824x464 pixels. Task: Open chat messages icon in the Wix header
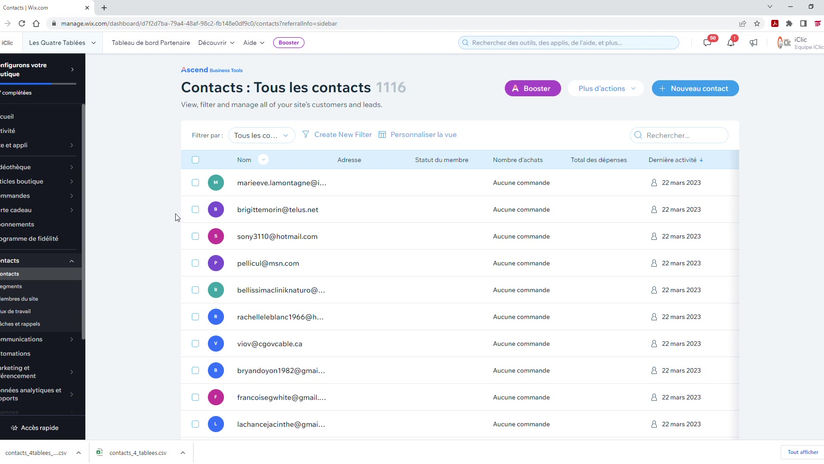click(707, 43)
